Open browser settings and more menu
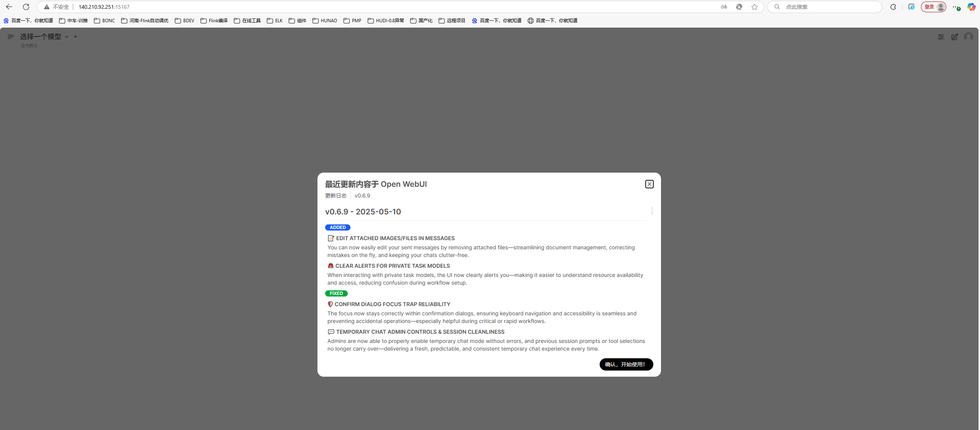This screenshot has height=430, width=980. 956,7
